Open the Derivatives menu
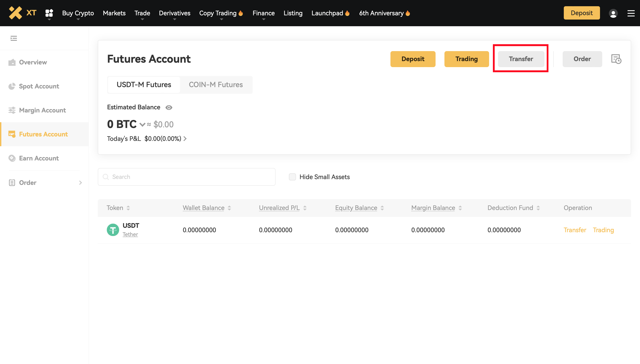This screenshot has height=364, width=640. 174,13
